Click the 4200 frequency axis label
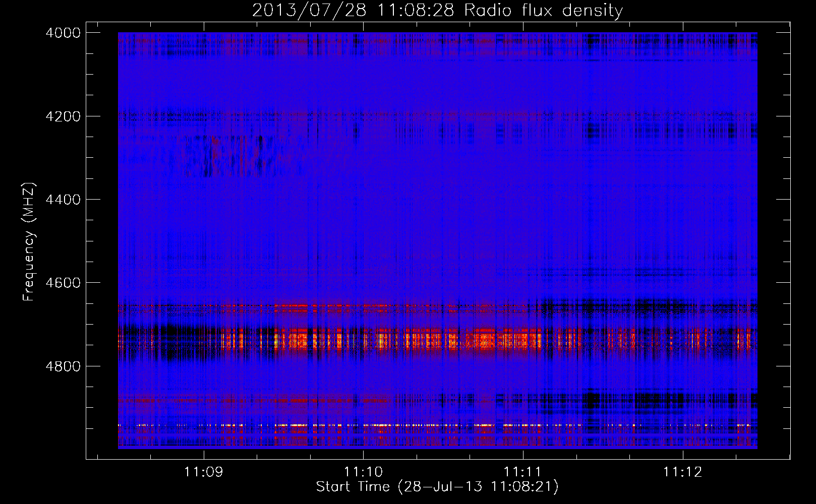Viewport: 816px width, 504px height. 63,116
